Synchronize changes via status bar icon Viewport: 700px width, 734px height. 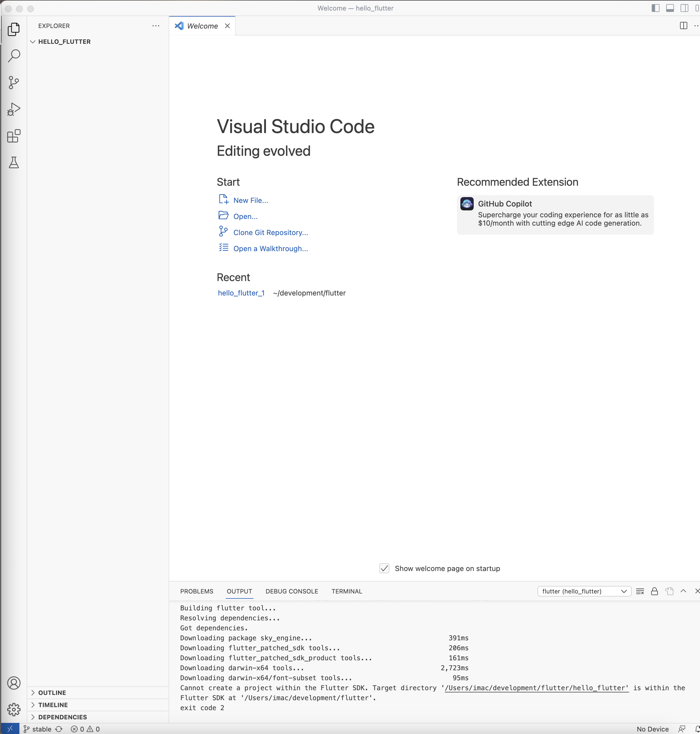tap(59, 729)
